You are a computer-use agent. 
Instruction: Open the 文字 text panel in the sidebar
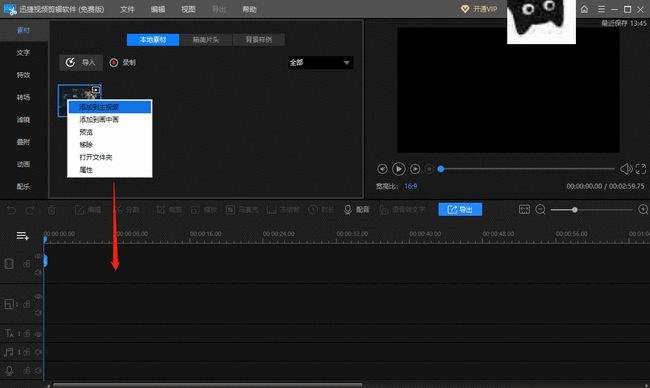(23, 53)
